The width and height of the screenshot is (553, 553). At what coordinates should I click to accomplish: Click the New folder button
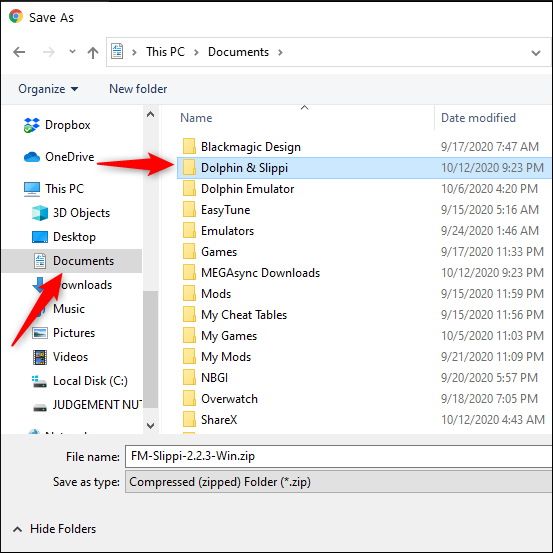tap(138, 89)
